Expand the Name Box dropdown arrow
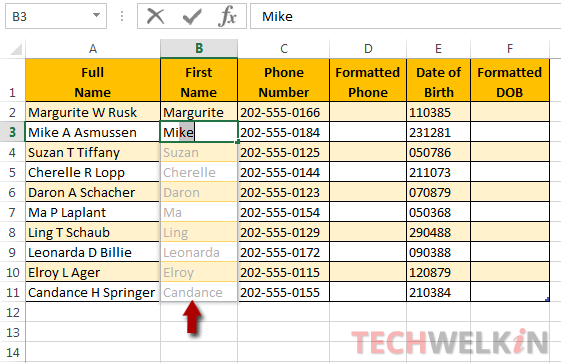This screenshot has width=561, height=363. coord(96,15)
